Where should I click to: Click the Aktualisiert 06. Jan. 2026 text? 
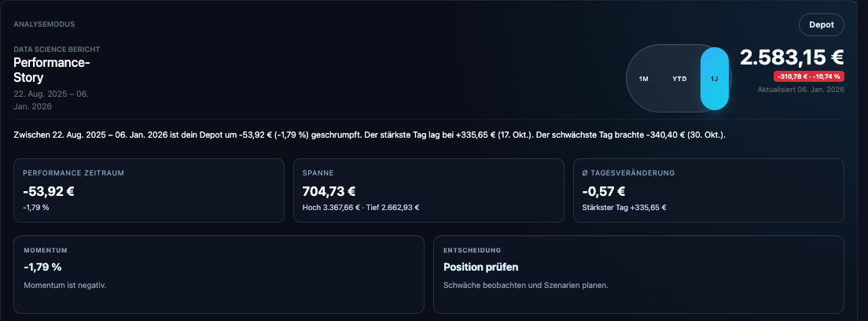[800, 90]
